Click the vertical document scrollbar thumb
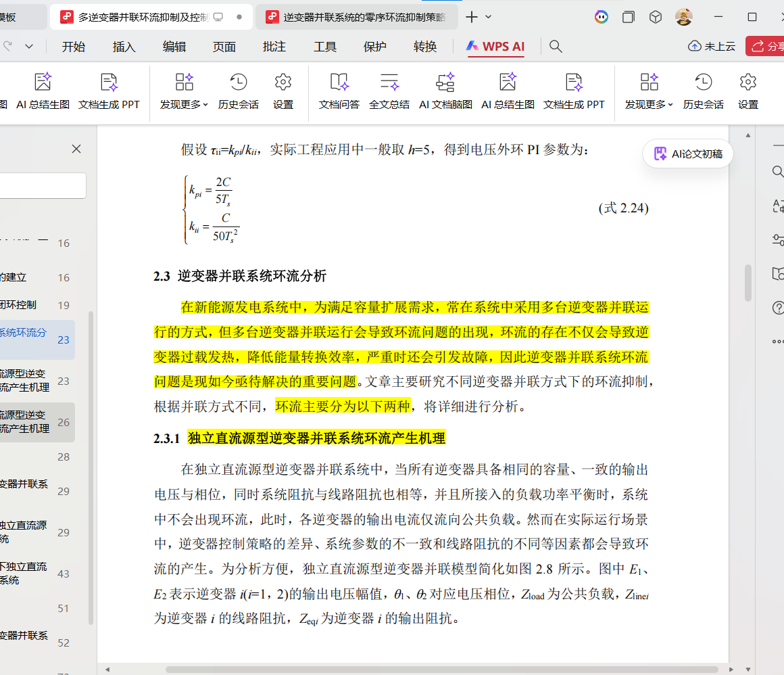Viewport: 784px width, 675px height. [x=748, y=283]
